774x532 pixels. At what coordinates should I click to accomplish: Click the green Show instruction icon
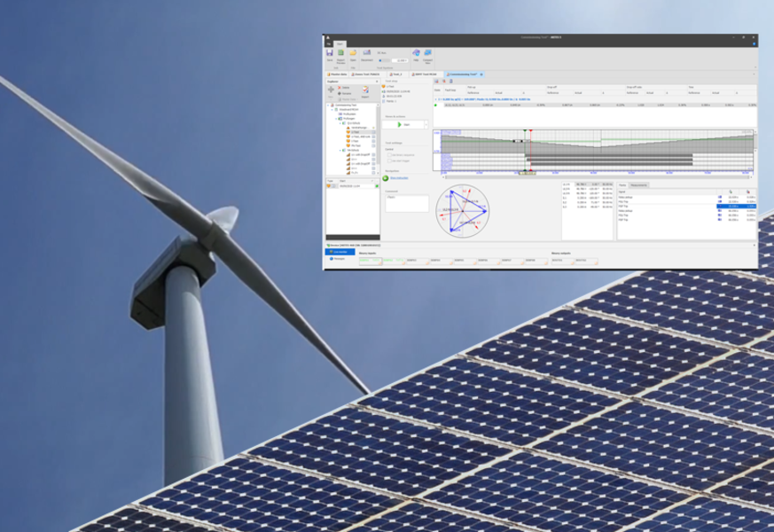(386, 178)
